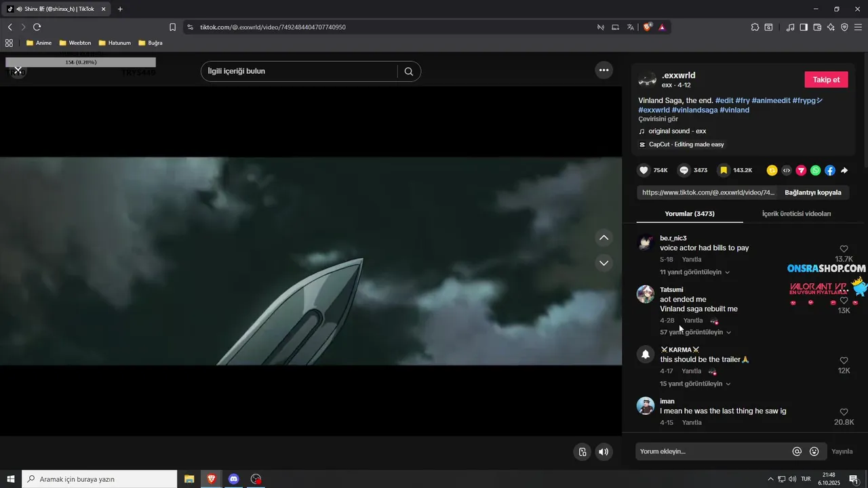Reply to iman's comment with Yanıtla
The height and width of the screenshot is (488, 868).
691,422
